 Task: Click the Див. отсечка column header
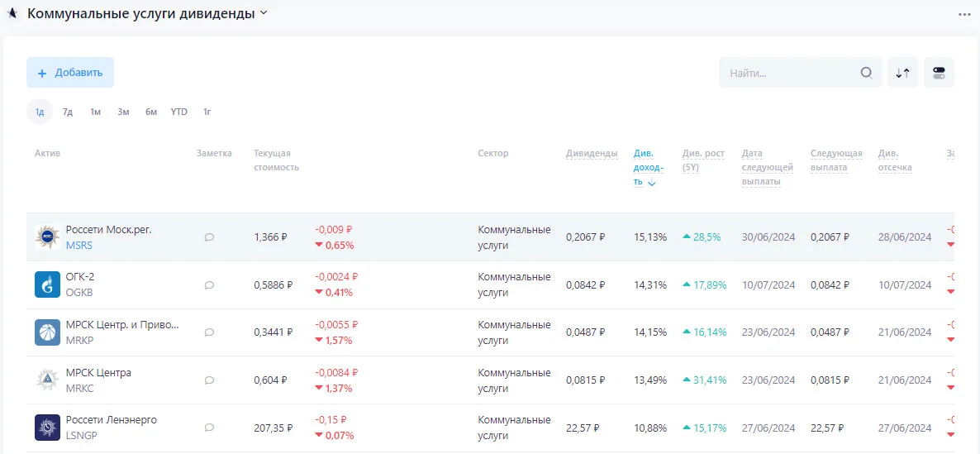pyautogui.click(x=895, y=160)
